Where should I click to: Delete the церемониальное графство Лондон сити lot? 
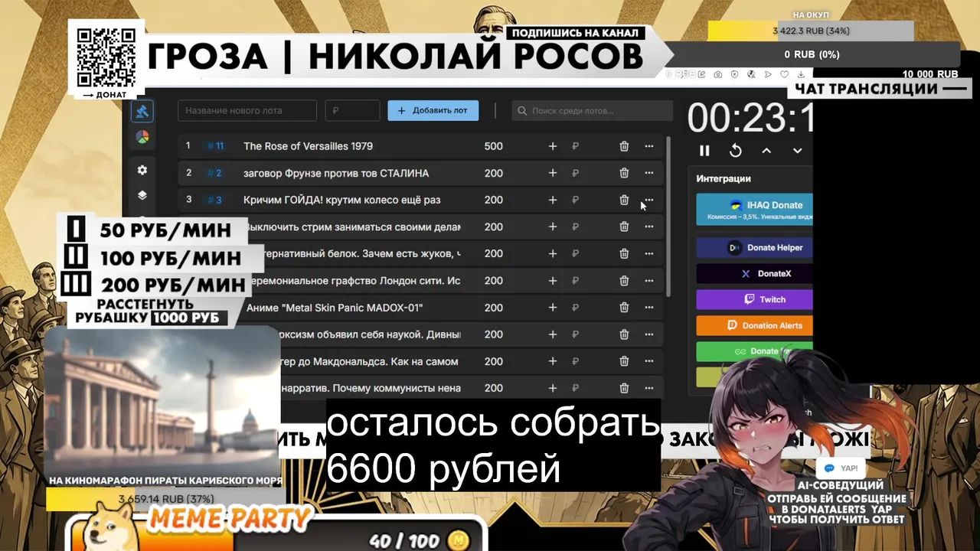click(624, 281)
